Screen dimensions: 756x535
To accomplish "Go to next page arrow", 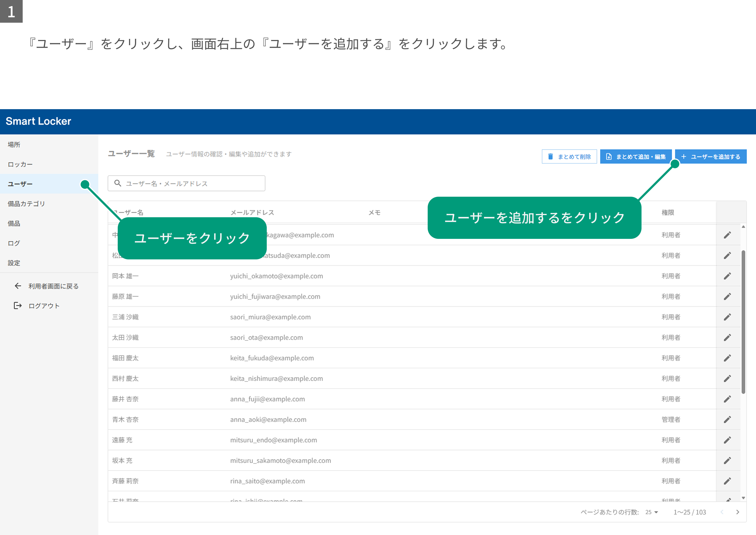I will [738, 512].
